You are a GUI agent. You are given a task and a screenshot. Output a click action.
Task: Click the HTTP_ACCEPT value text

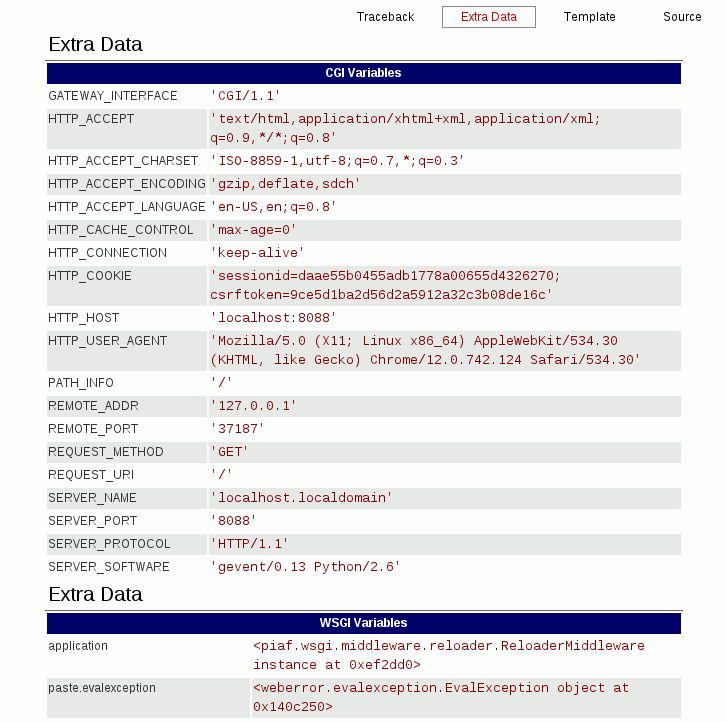coord(405,128)
